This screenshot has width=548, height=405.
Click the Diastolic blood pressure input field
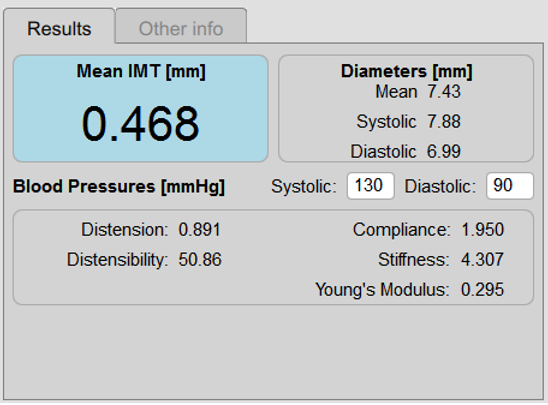[x=510, y=186]
